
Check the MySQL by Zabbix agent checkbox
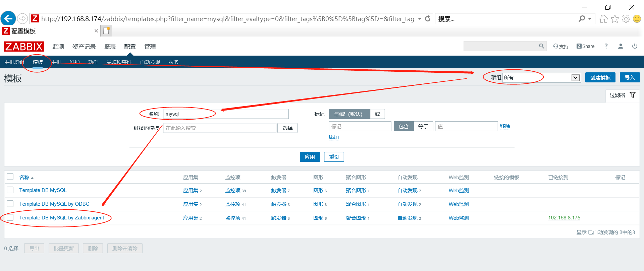click(10, 217)
